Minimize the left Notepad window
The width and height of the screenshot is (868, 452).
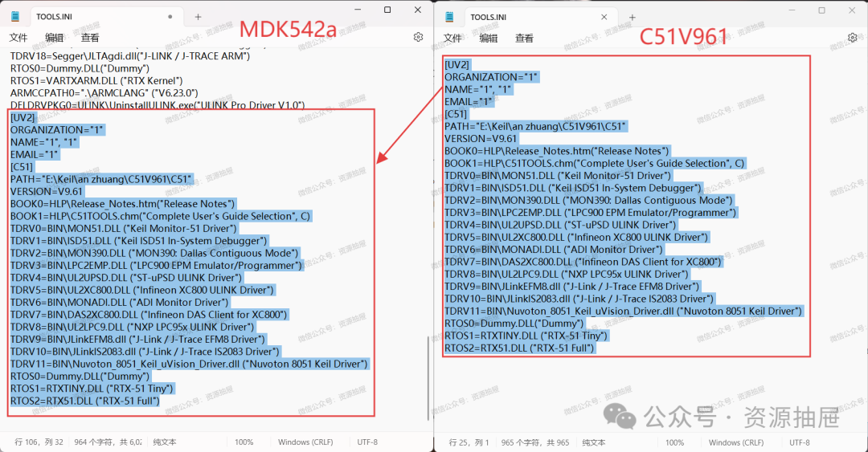tap(358, 10)
